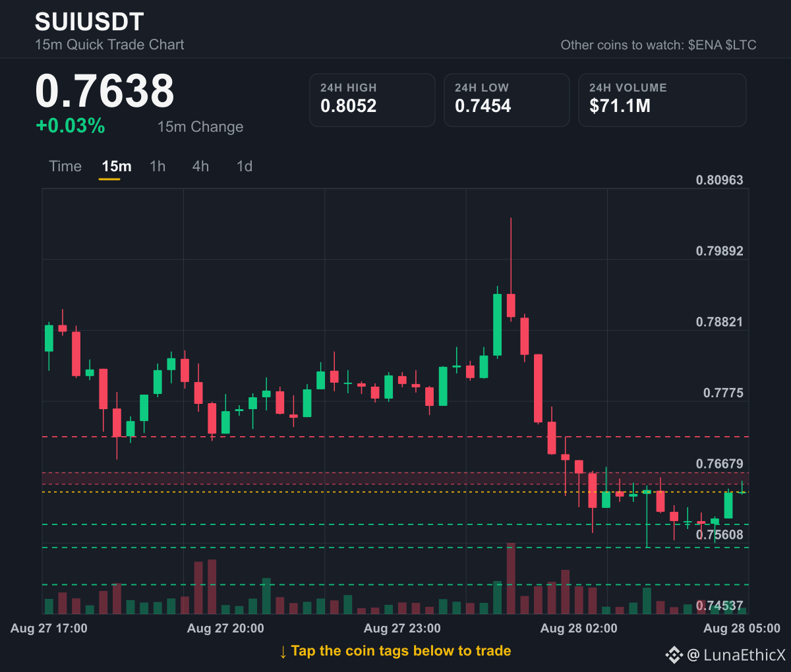Click the 0.76679 price axis label
This screenshot has height=672, width=791.
tap(720, 464)
